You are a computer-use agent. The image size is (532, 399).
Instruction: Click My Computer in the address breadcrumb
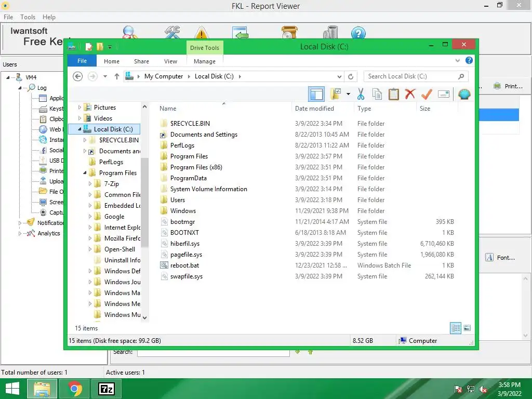164,76
